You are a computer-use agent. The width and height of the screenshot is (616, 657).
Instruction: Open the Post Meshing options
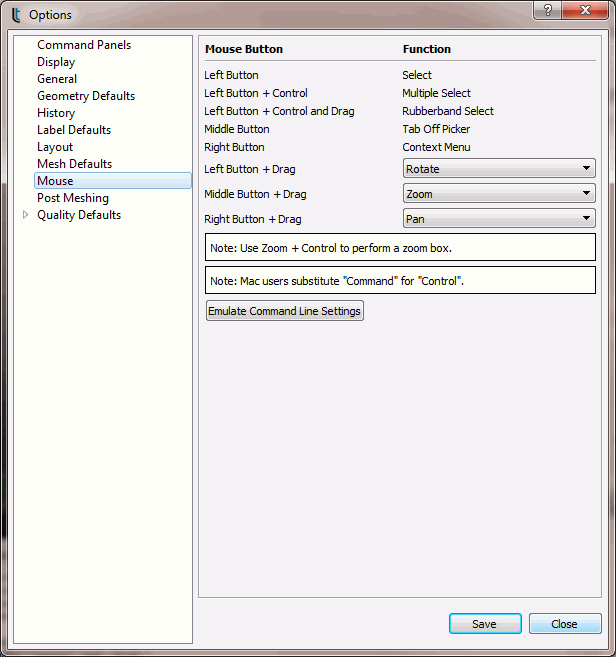pyautogui.click(x=73, y=198)
